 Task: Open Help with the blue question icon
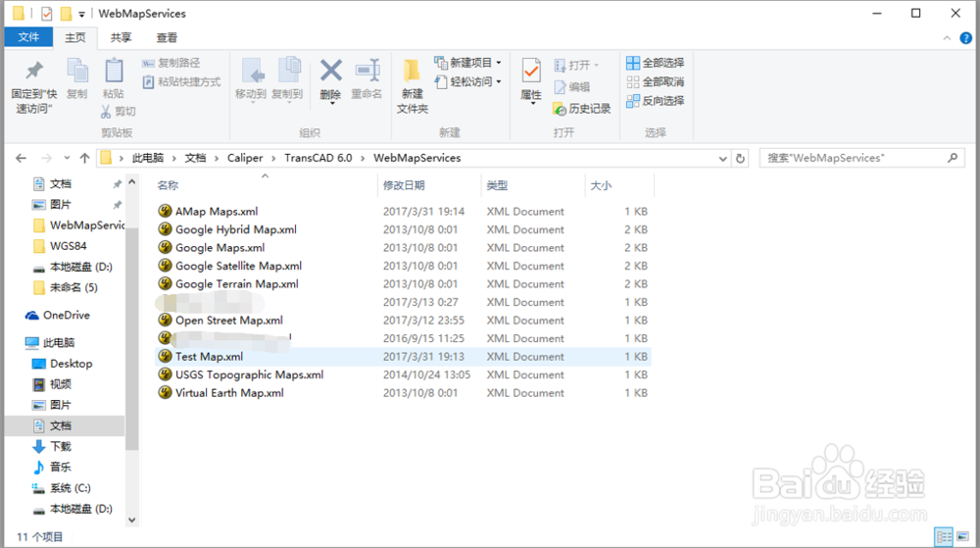[965, 38]
